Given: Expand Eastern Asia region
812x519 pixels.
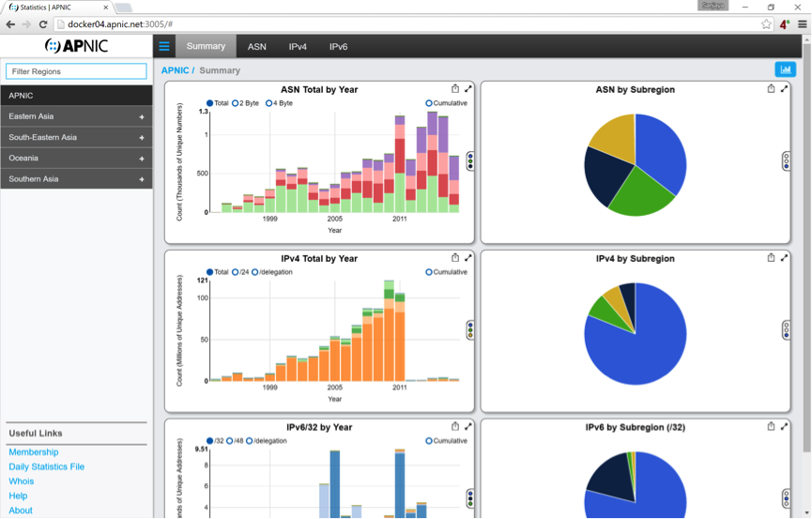Looking at the screenshot, I should (x=142, y=117).
